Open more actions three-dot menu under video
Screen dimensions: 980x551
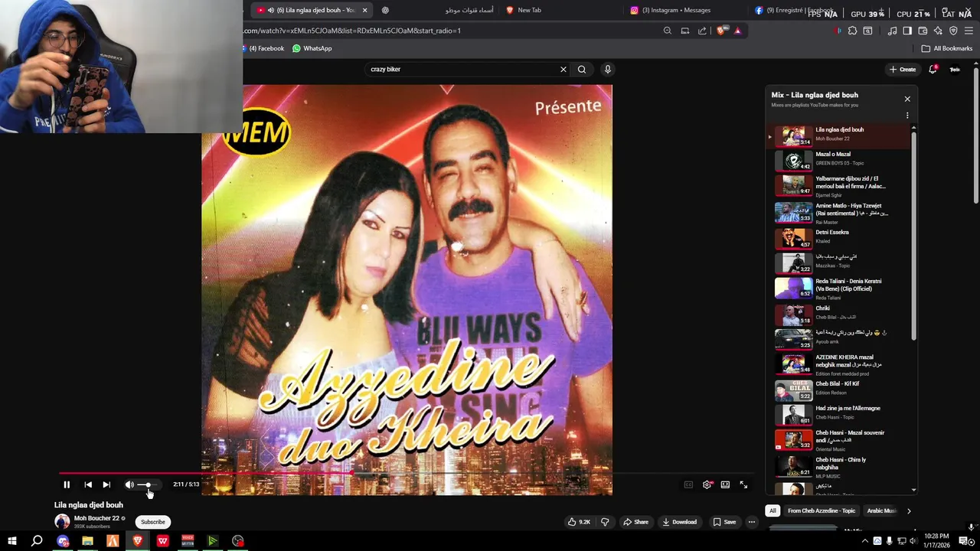click(x=752, y=522)
